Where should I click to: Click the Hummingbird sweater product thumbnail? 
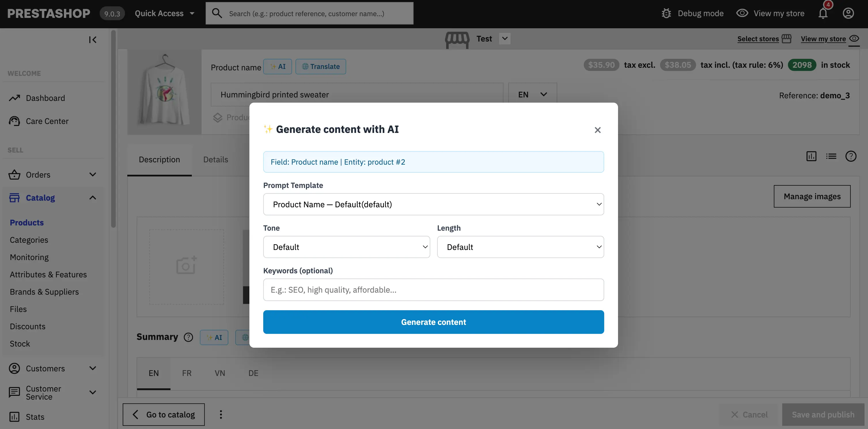pos(164,92)
